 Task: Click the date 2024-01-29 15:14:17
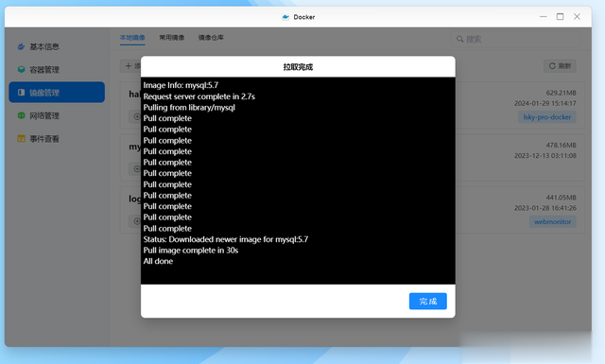coord(545,103)
